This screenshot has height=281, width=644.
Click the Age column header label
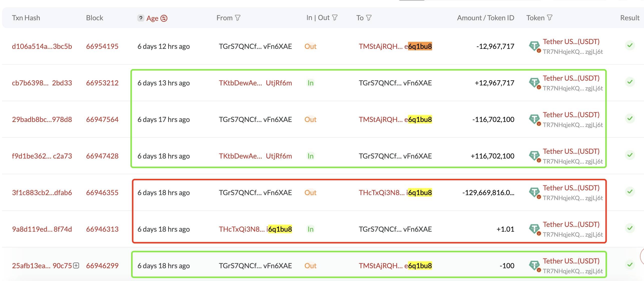click(x=152, y=18)
